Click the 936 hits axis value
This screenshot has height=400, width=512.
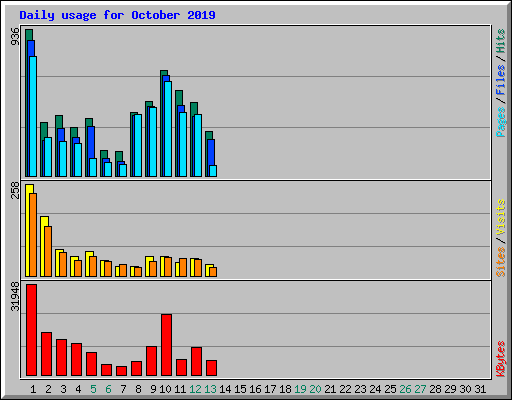pyautogui.click(x=15, y=36)
